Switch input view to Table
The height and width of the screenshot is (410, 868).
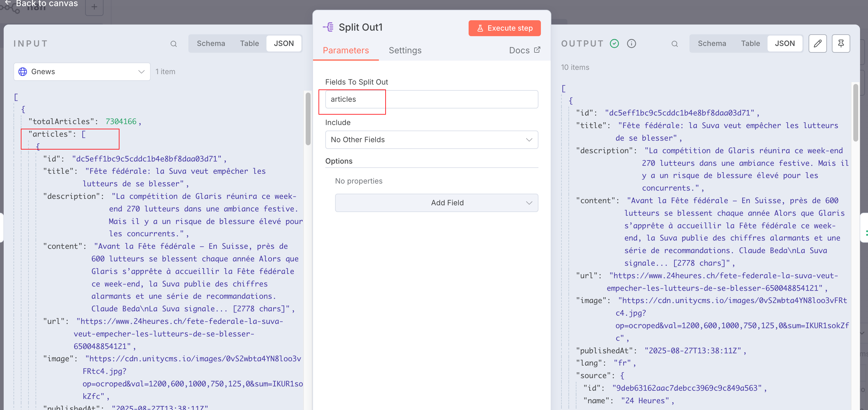click(x=249, y=44)
